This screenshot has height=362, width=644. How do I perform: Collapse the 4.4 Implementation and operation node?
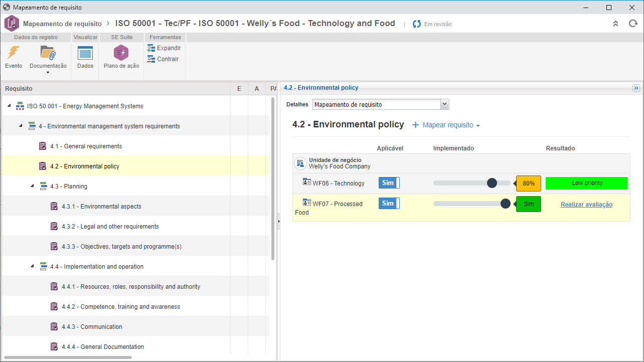coord(32,266)
